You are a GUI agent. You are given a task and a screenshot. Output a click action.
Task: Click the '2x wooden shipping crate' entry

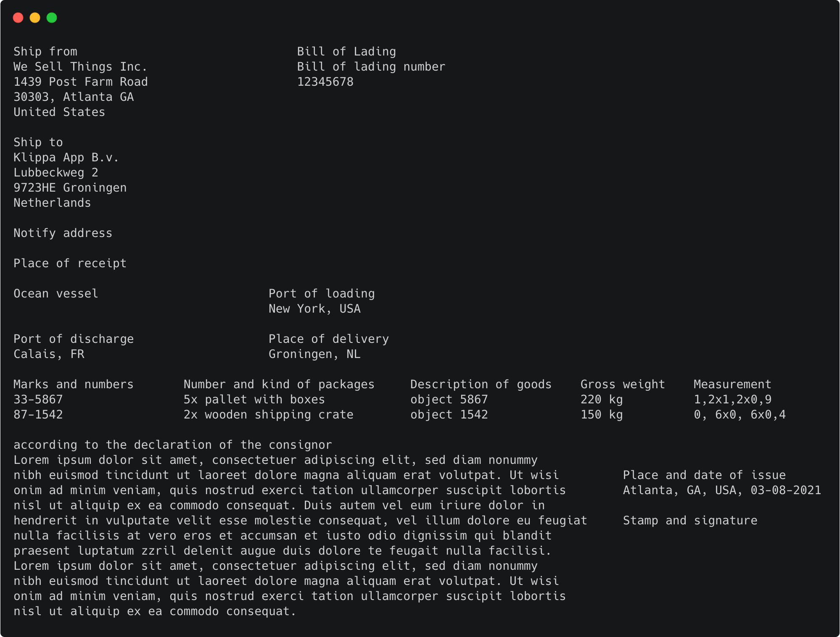268,415
